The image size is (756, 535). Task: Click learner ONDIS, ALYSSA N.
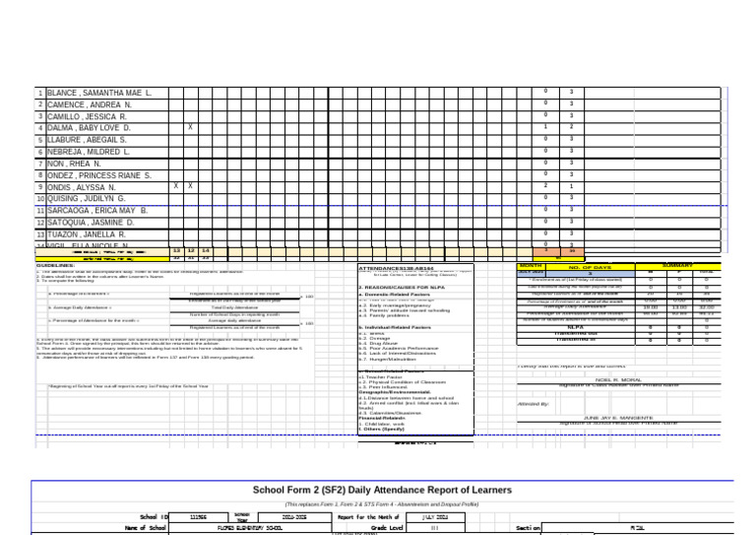click(x=82, y=187)
